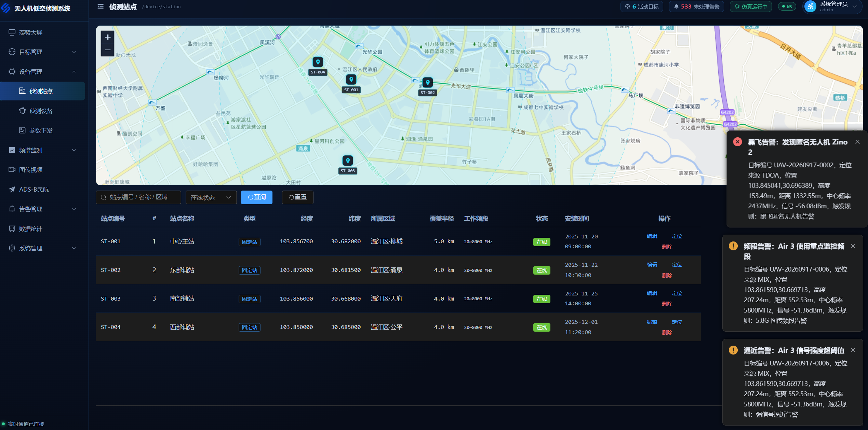This screenshot has height=430, width=868.
Task: Zoom in on the station map
Action: coord(108,37)
